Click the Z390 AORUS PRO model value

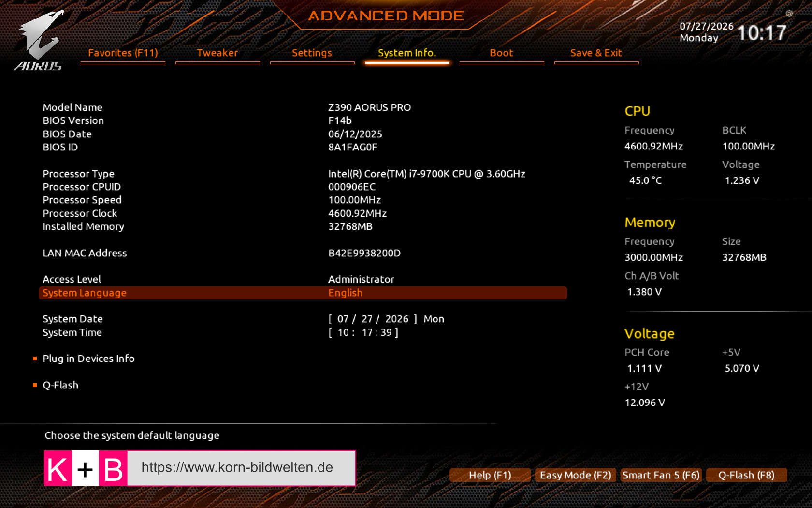370,107
